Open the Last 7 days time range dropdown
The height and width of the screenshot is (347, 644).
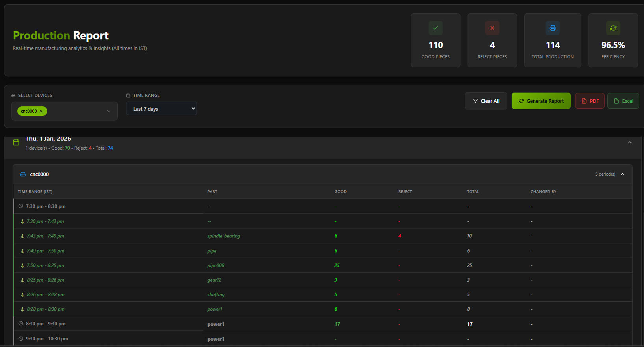point(161,109)
